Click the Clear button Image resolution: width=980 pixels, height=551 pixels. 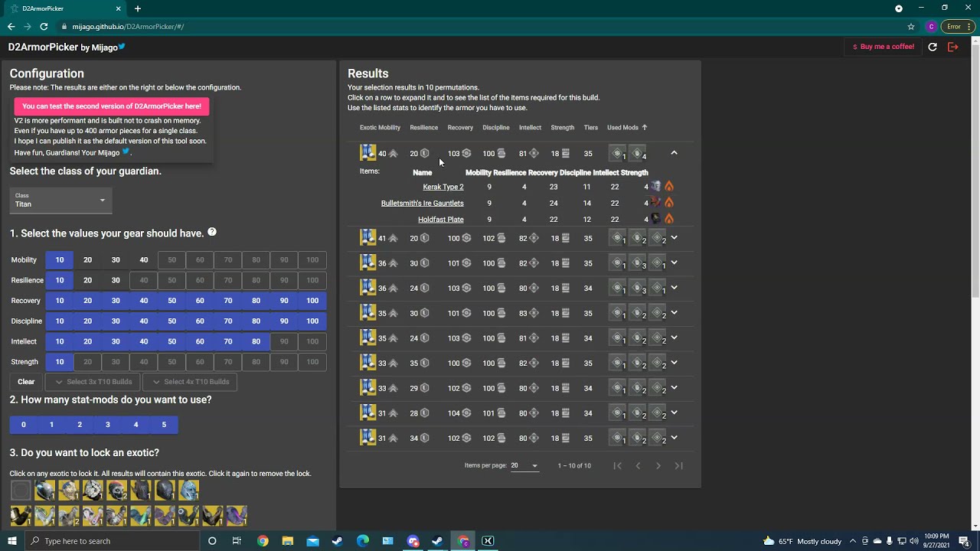[x=26, y=382]
